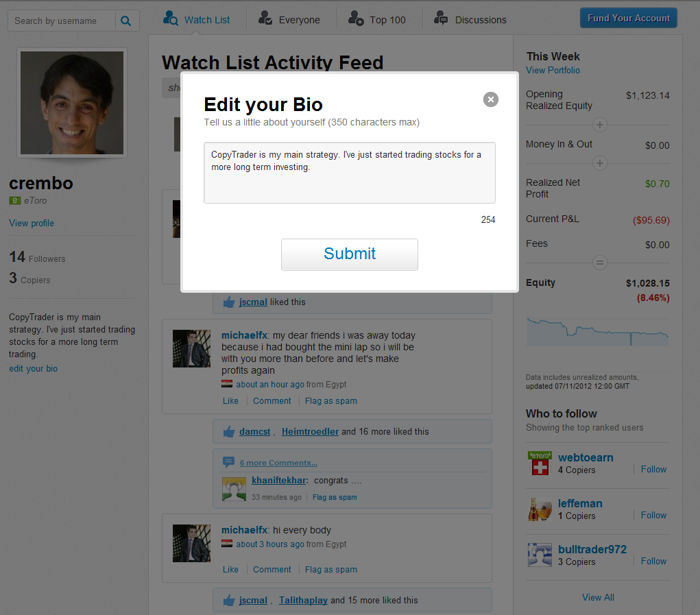This screenshot has height=615, width=700.
Task: Click inside the bio text area
Action: point(350,173)
